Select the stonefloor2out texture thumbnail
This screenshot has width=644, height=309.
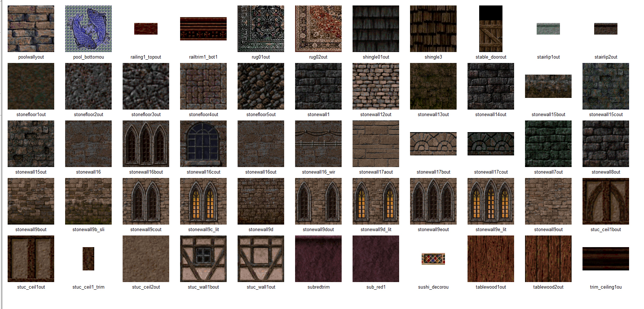coord(88,86)
